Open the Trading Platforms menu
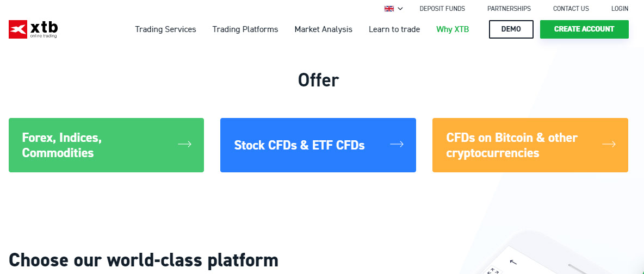The width and height of the screenshot is (644, 274). (245, 29)
